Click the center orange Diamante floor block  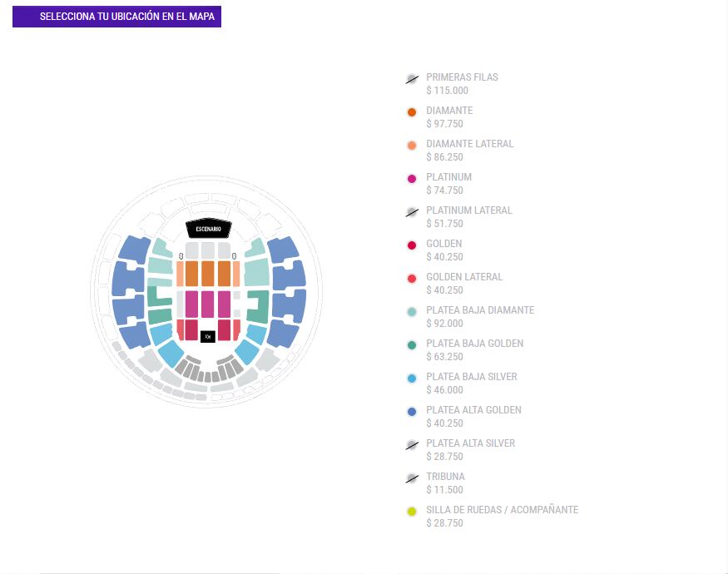[x=207, y=274]
